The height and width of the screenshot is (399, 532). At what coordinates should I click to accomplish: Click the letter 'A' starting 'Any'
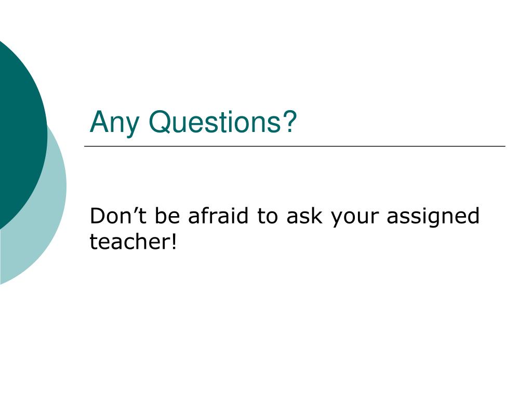point(99,122)
